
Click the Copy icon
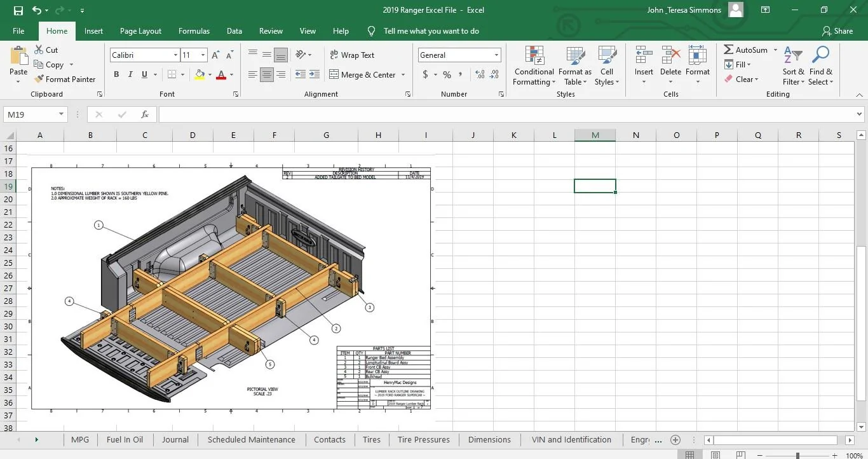(x=37, y=65)
